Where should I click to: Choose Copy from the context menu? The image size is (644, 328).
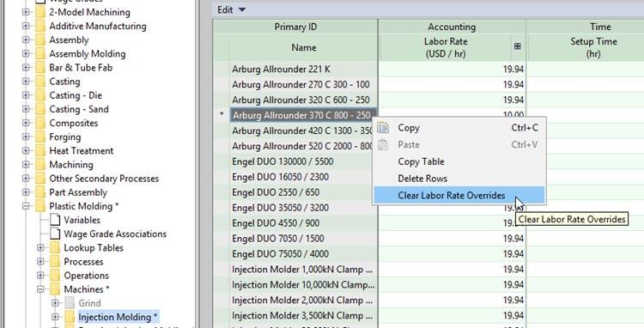click(x=459, y=128)
